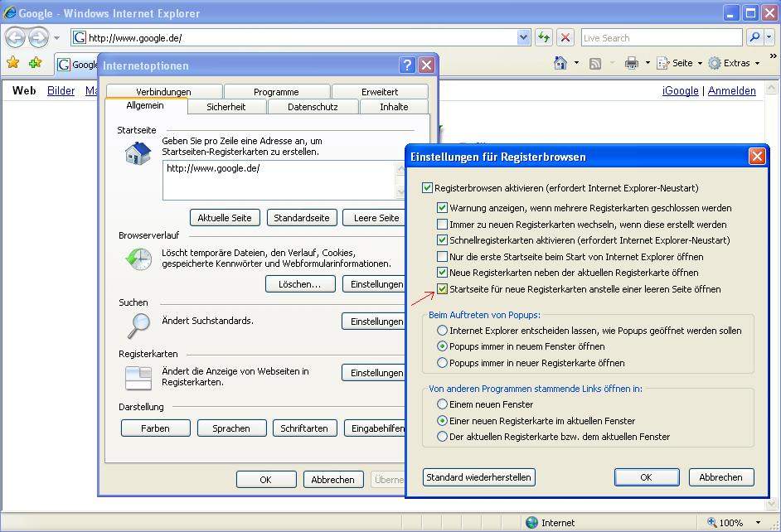The width and height of the screenshot is (781, 532).
Task: Close the Einstellungen für Registerbrowsen dialog
Action: (757, 157)
